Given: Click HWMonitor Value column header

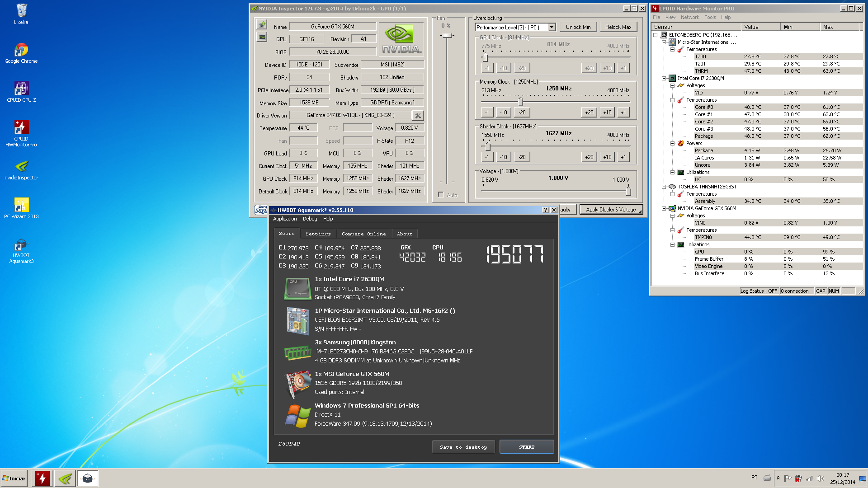Looking at the screenshot, I should (761, 27).
